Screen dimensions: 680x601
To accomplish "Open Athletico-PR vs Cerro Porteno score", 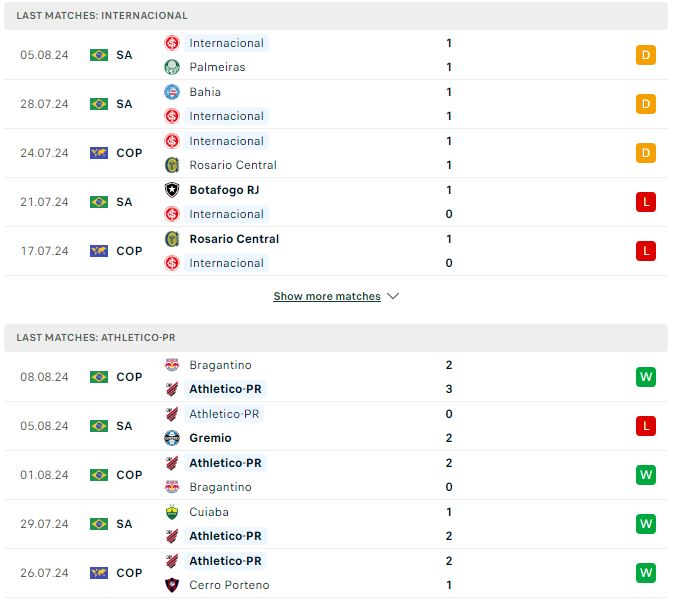I will [449, 573].
